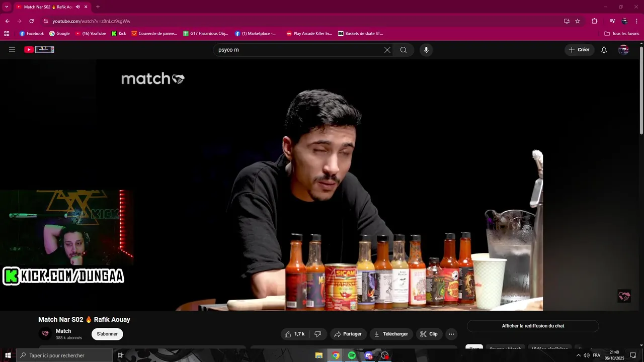Share the video via Partager
The image size is (644, 362).
348,334
